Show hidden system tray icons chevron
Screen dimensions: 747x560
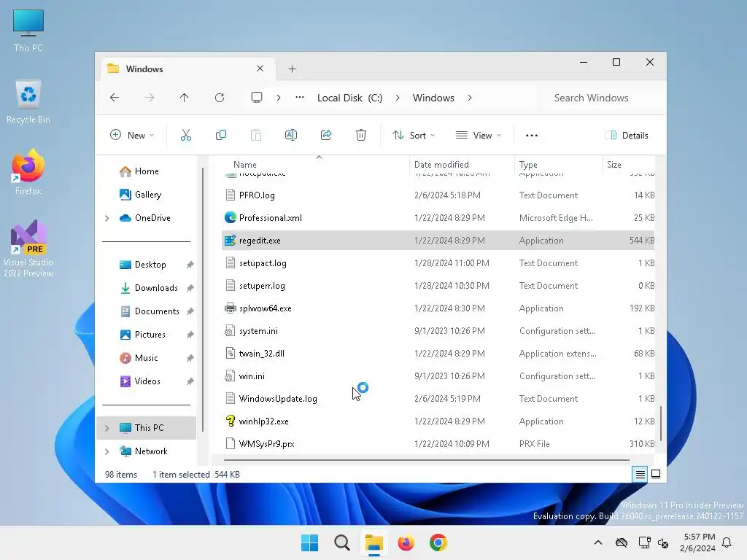(598, 542)
